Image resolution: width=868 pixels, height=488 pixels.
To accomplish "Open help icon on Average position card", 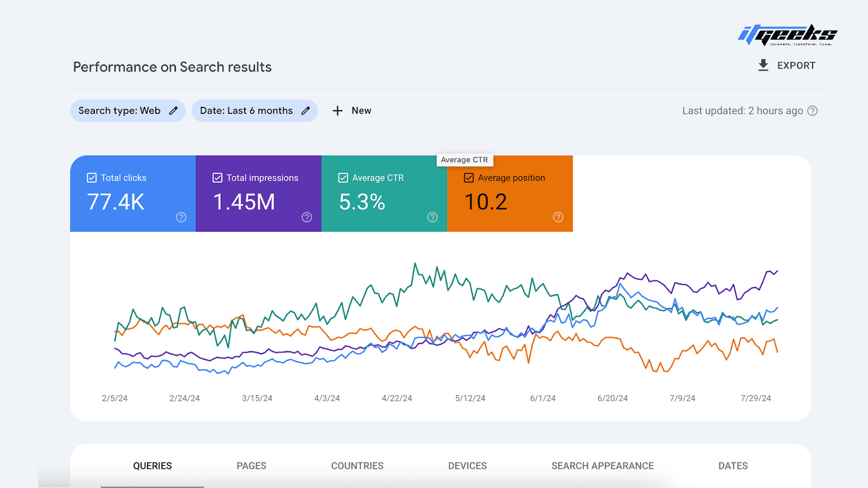I will pyautogui.click(x=558, y=217).
